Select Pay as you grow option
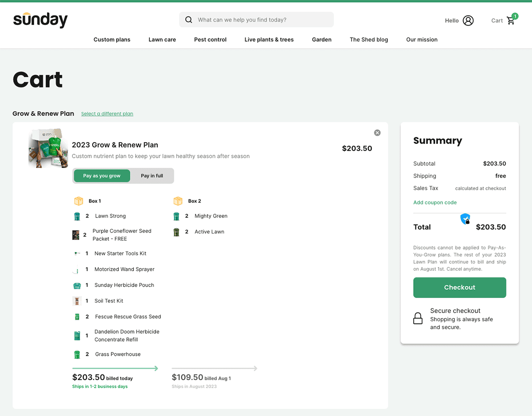Viewport: 532px width, 416px height. (x=102, y=176)
